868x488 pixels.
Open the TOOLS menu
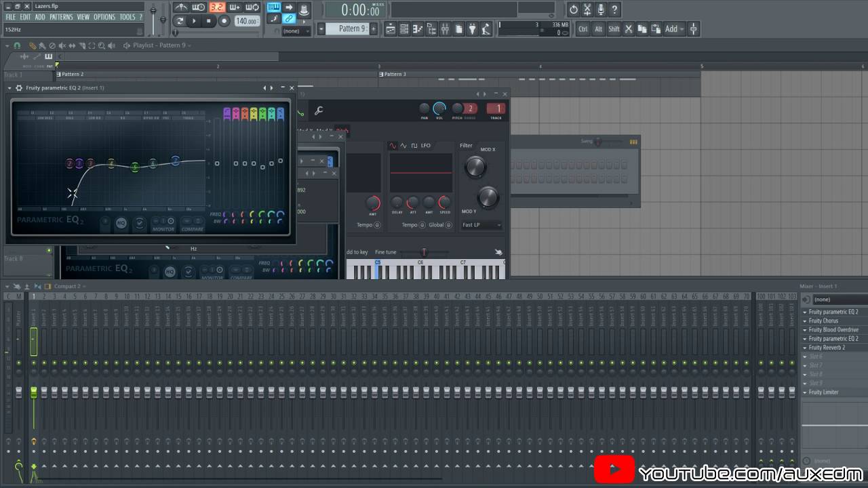[127, 17]
